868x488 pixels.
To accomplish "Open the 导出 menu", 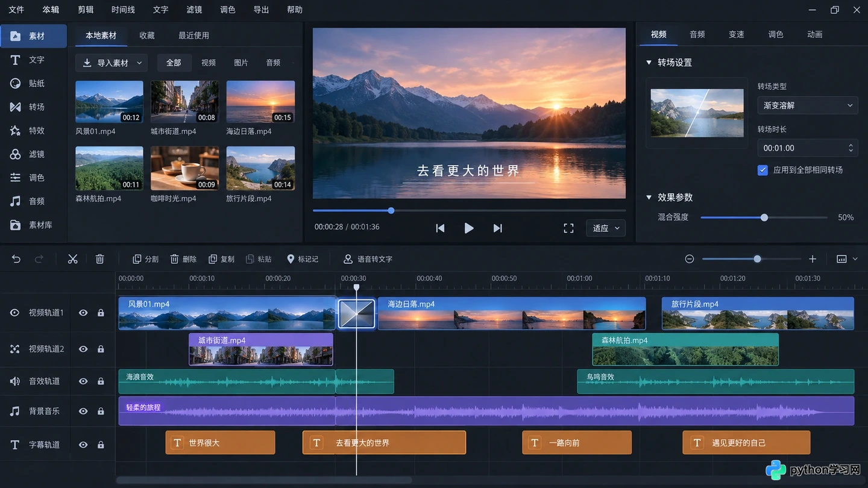I will click(x=261, y=10).
